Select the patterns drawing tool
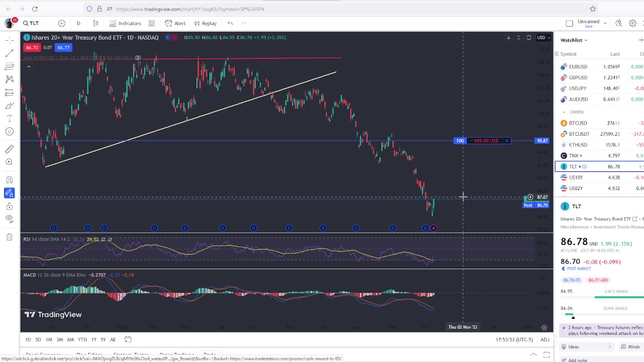Viewport: 644px width, 362px height. click(x=9, y=79)
